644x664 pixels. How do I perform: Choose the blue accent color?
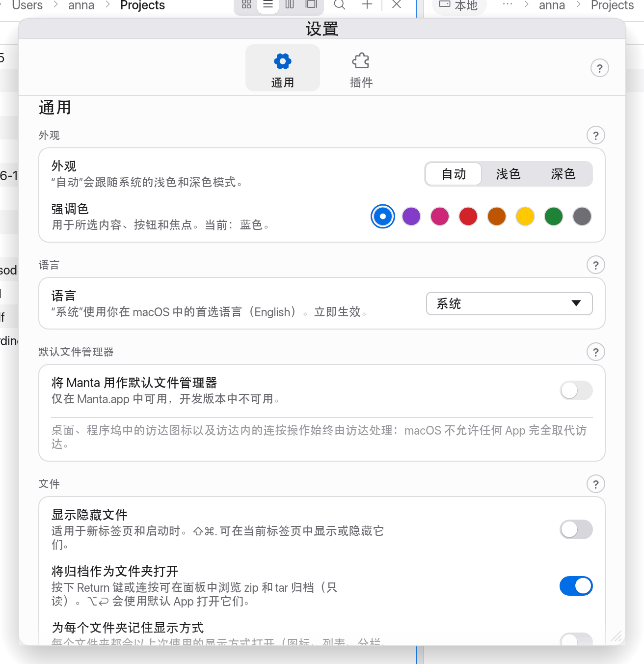(x=383, y=217)
